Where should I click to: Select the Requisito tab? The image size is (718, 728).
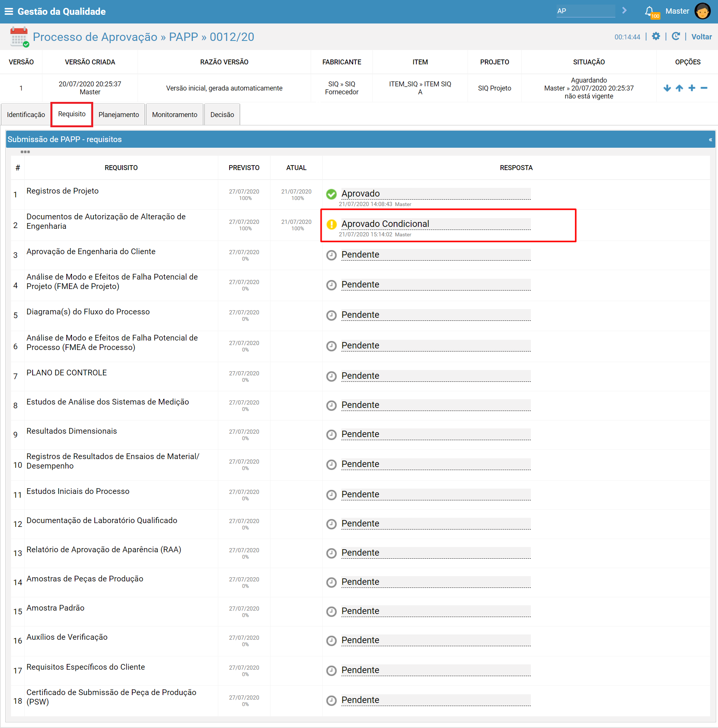[x=72, y=114]
